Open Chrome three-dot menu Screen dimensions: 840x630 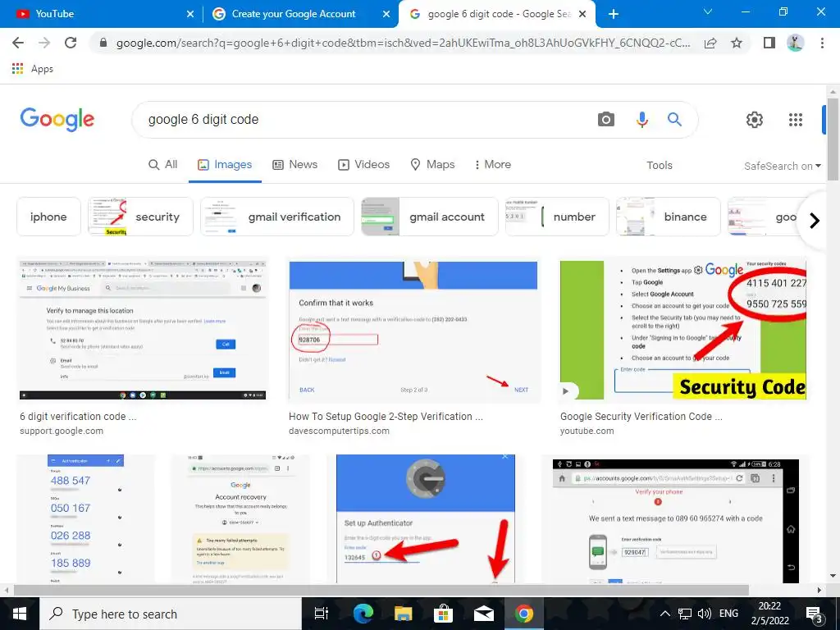822,43
